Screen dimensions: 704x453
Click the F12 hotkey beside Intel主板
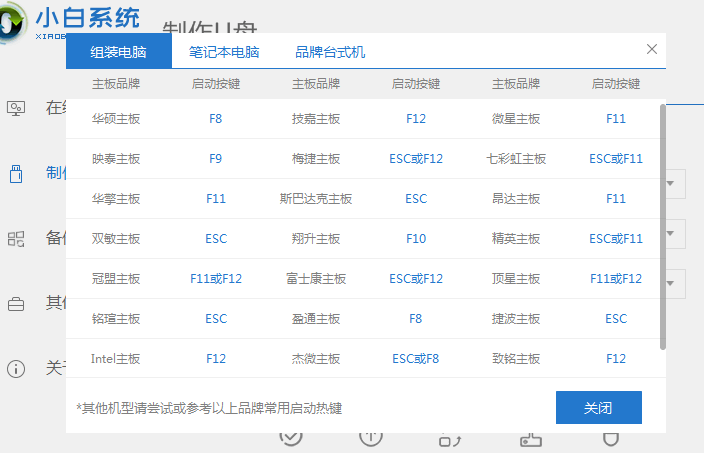[216, 359]
